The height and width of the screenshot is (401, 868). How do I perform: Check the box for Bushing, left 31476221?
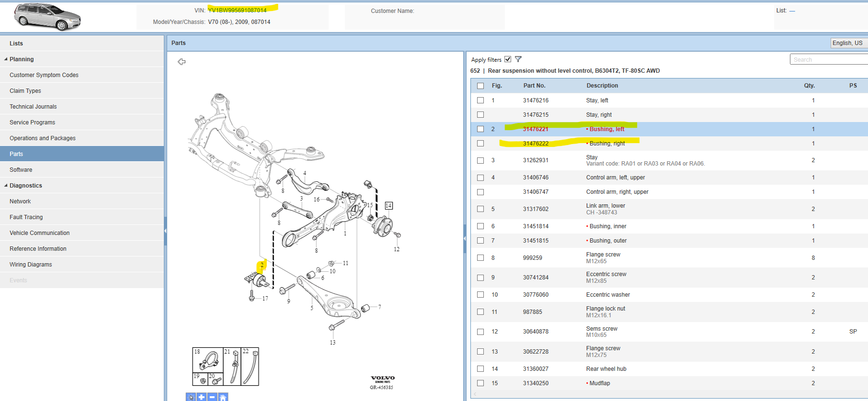480,129
